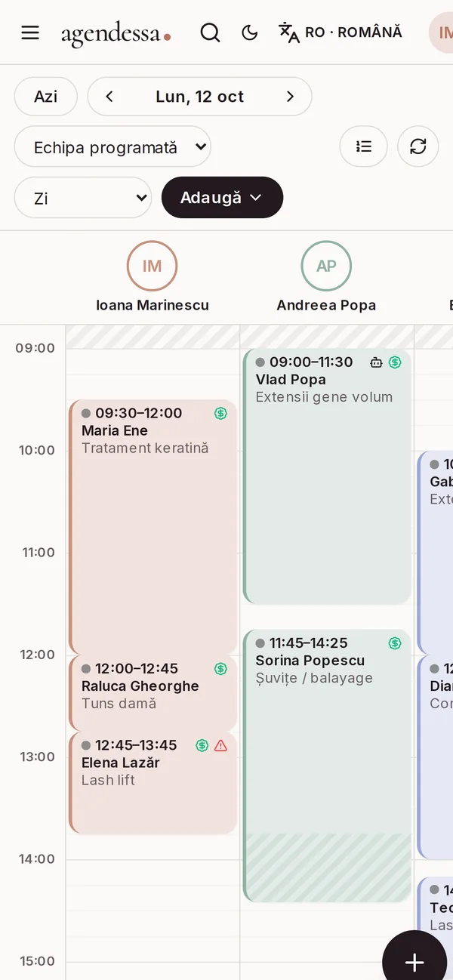
Task: Toggle dark mode with the moon icon
Action: 250,32
